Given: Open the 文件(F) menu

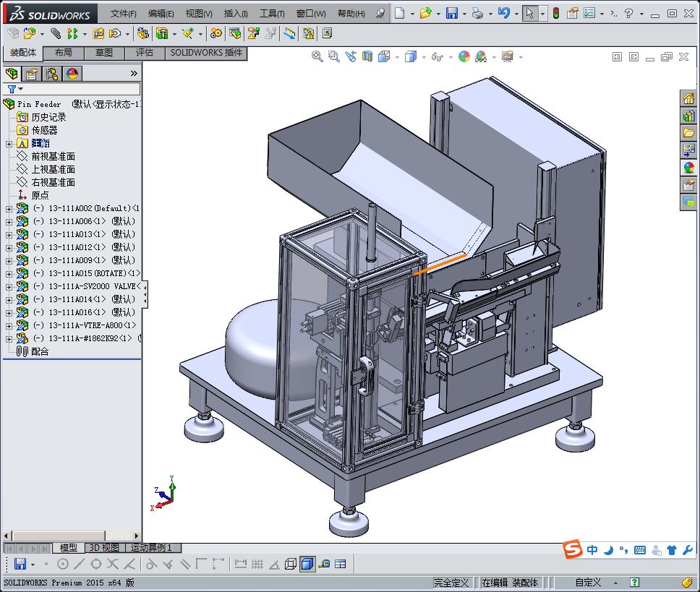Looking at the screenshot, I should [x=123, y=14].
